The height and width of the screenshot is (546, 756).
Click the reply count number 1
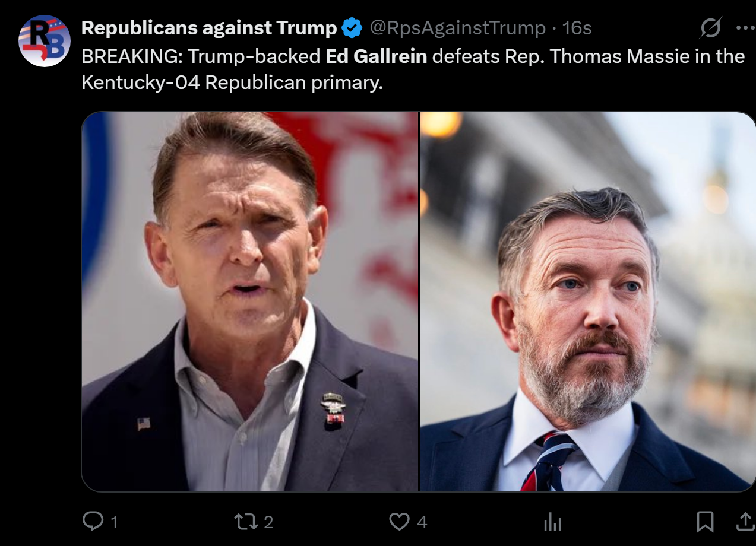[x=114, y=522]
